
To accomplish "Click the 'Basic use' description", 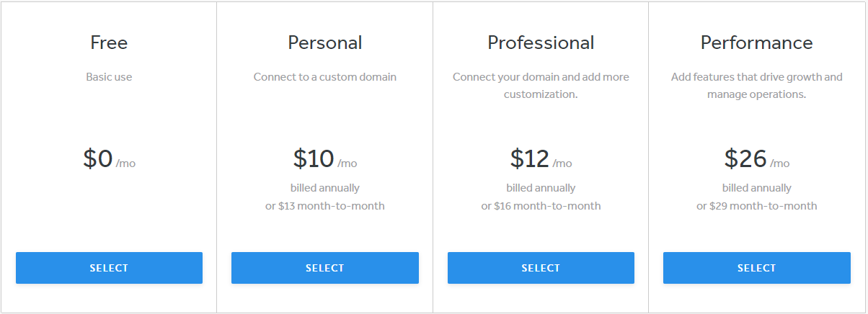I will pos(109,77).
